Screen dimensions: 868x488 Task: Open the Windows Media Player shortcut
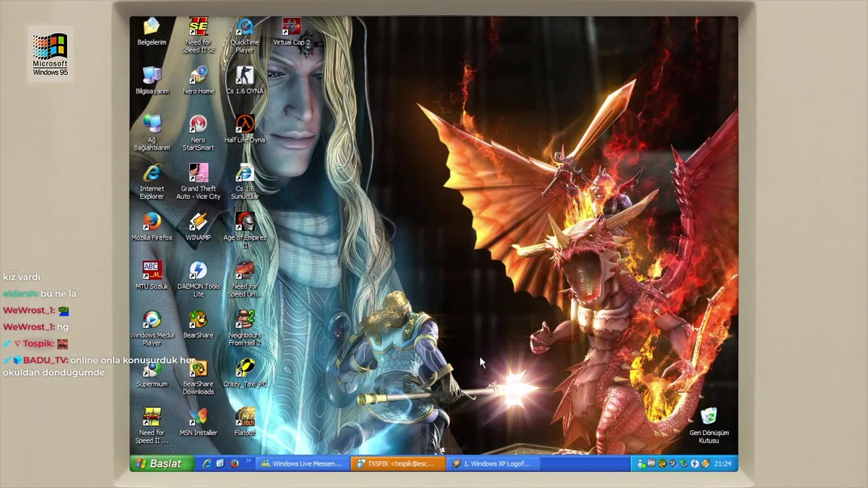click(152, 329)
